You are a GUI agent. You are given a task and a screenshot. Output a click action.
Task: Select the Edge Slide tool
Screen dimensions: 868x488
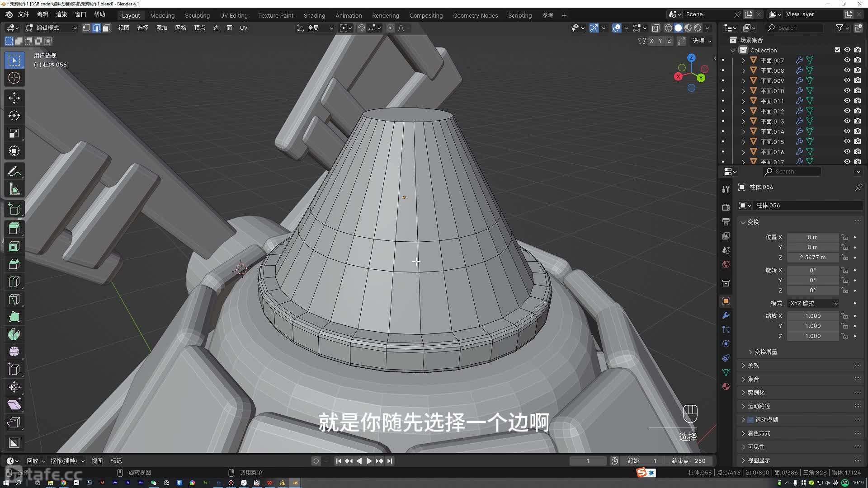14,370
